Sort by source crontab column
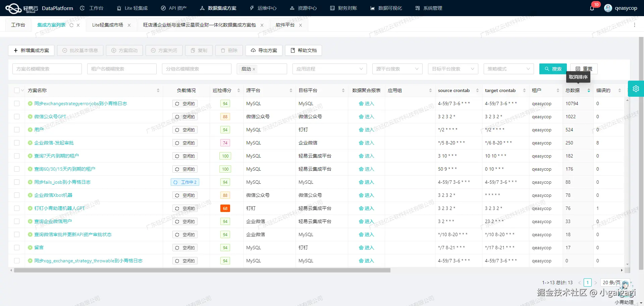This screenshot has width=644, height=306. coord(477,90)
